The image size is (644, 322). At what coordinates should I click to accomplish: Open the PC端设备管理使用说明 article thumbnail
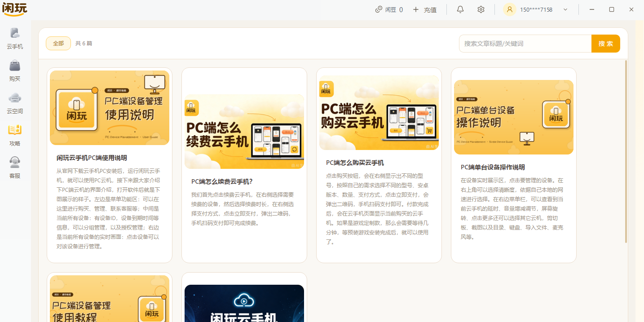tap(110, 108)
